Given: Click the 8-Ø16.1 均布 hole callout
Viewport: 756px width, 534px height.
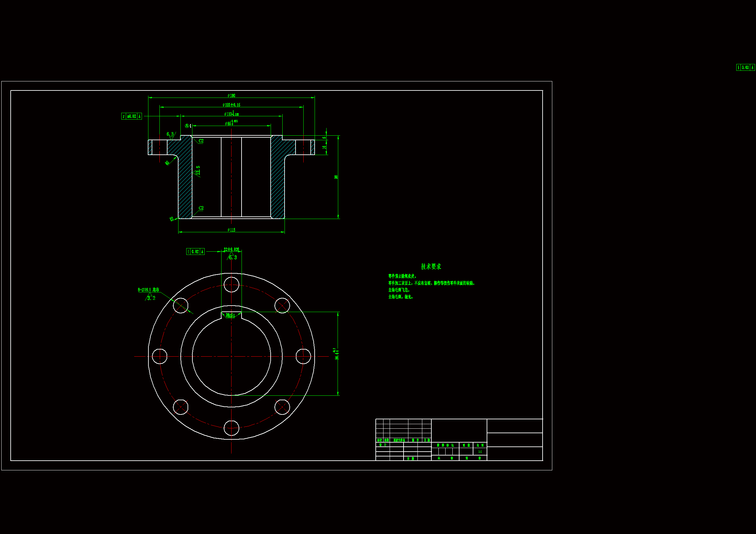Looking at the screenshot, I should (148, 290).
